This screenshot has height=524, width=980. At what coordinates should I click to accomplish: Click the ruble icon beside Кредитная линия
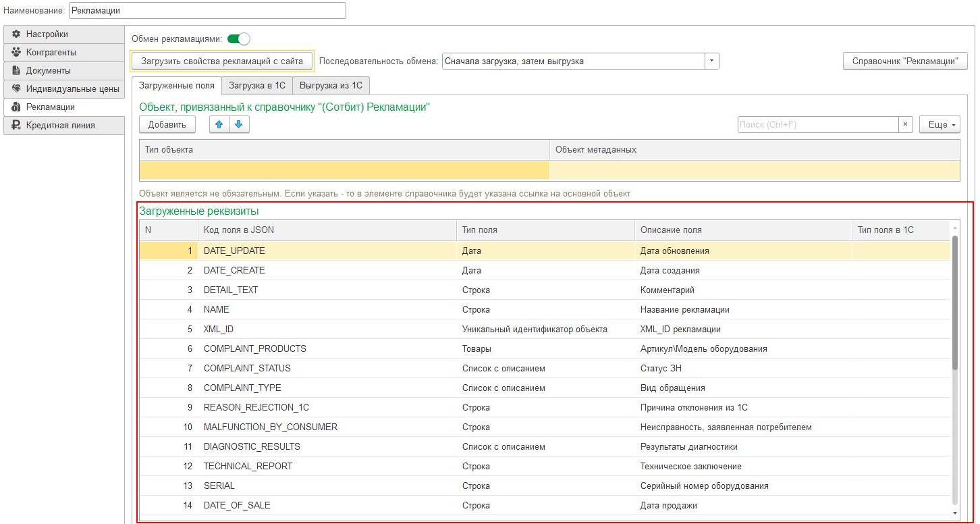pyautogui.click(x=16, y=126)
